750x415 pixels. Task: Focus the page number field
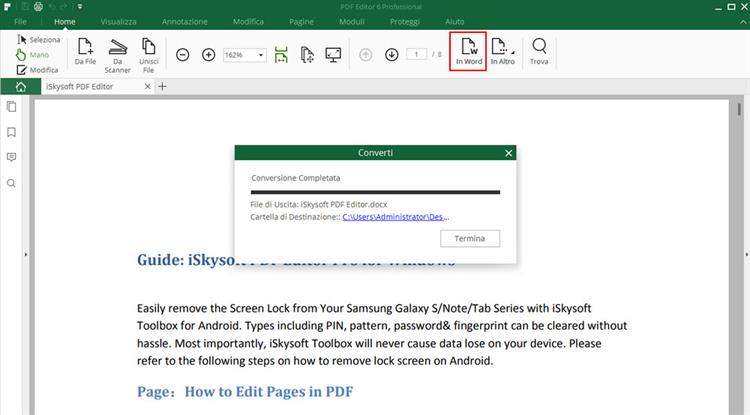click(x=416, y=55)
